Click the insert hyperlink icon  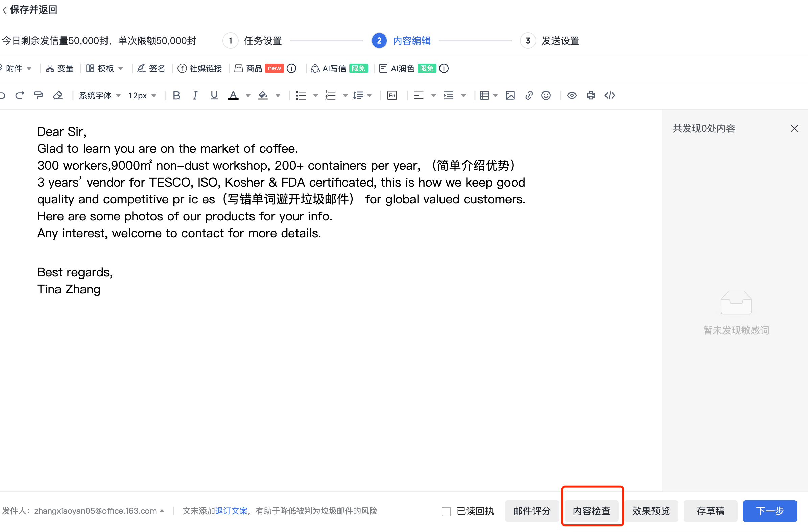529,95
